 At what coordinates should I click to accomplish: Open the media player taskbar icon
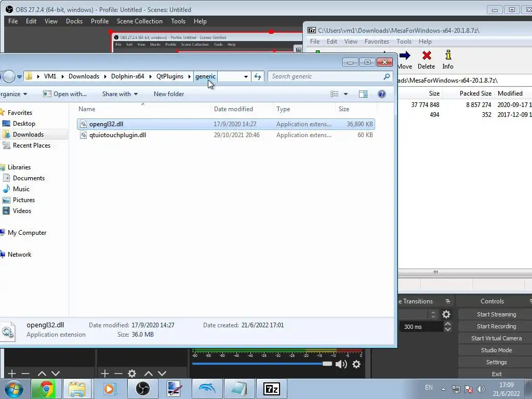[110, 389]
